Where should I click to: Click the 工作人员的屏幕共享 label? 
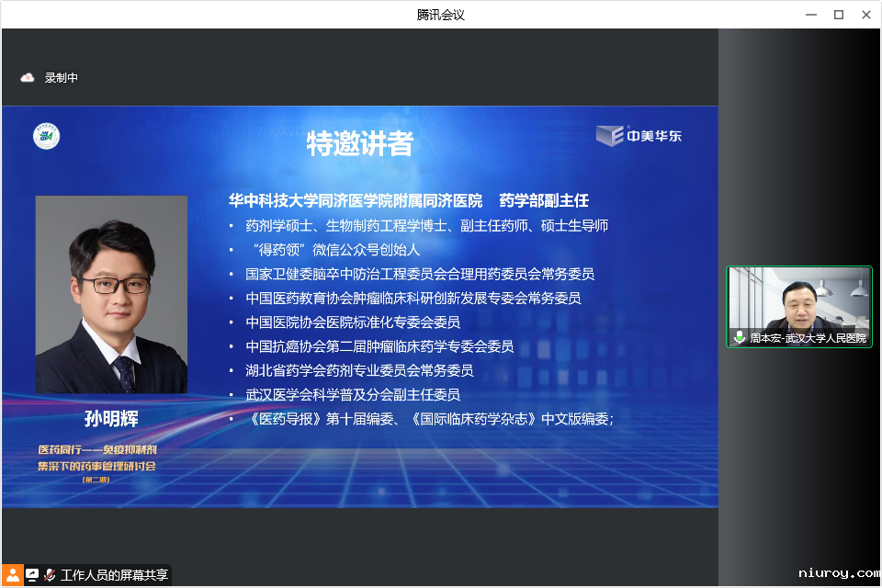114,575
